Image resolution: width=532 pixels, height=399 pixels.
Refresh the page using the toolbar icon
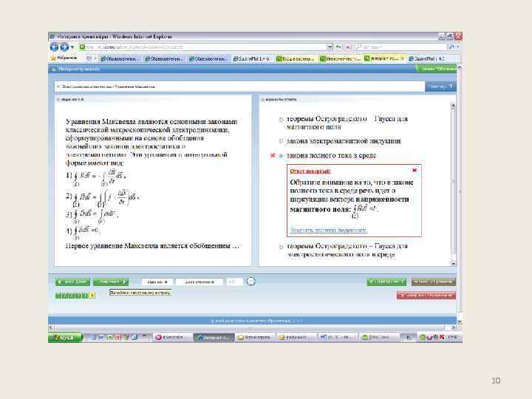(x=338, y=47)
